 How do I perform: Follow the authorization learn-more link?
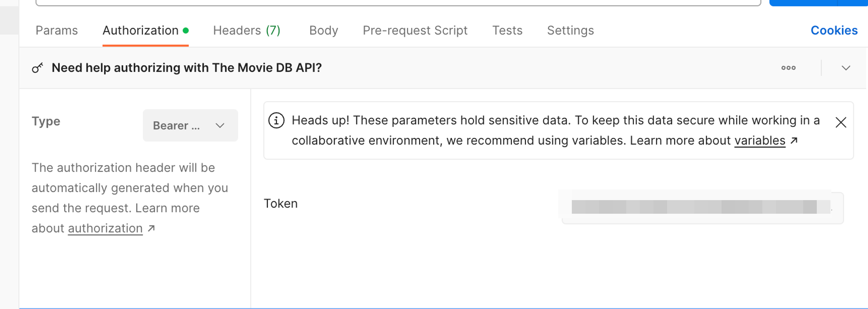pyautogui.click(x=105, y=229)
